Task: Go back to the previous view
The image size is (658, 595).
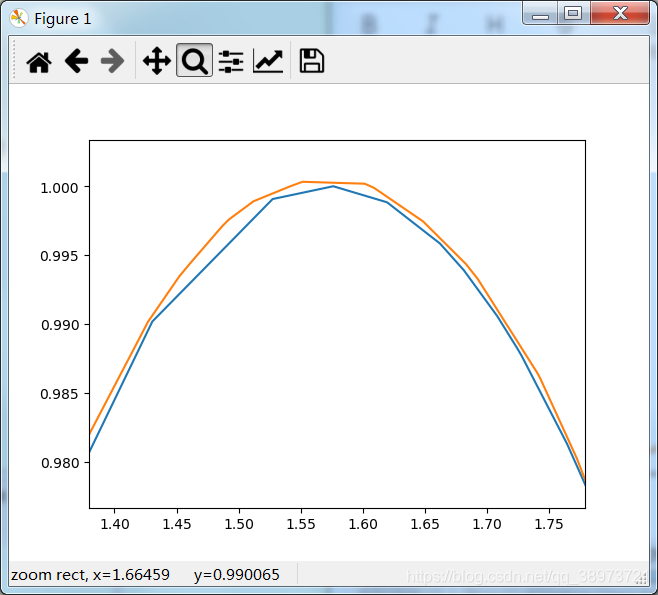Action: click(x=76, y=61)
